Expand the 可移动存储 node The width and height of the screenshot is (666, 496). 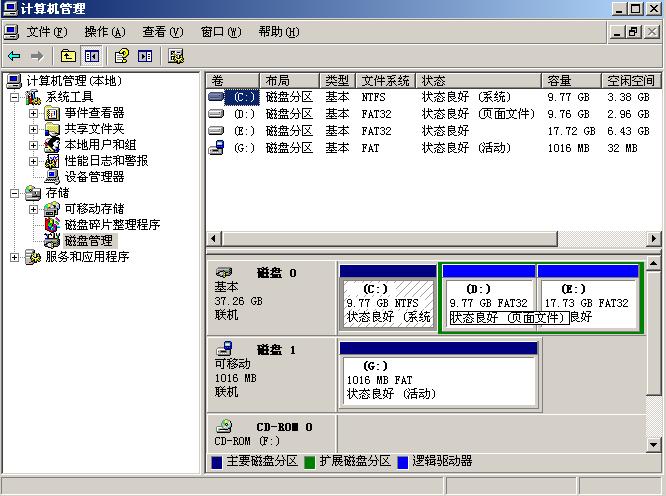pos(34,209)
